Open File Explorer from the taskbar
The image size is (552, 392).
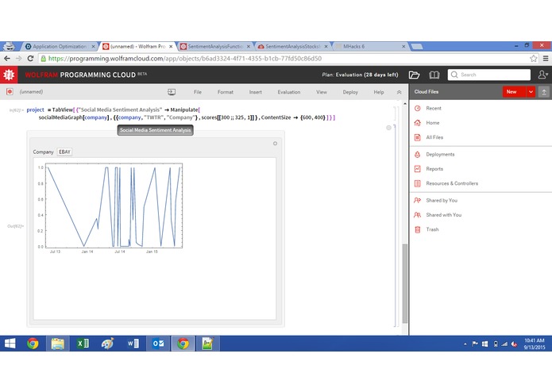[x=58, y=344]
